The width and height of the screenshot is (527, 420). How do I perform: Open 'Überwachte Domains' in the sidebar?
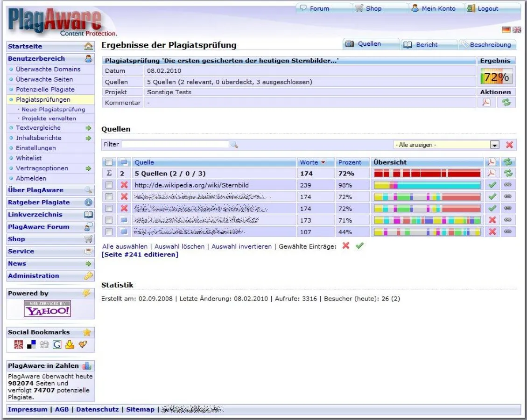(48, 69)
